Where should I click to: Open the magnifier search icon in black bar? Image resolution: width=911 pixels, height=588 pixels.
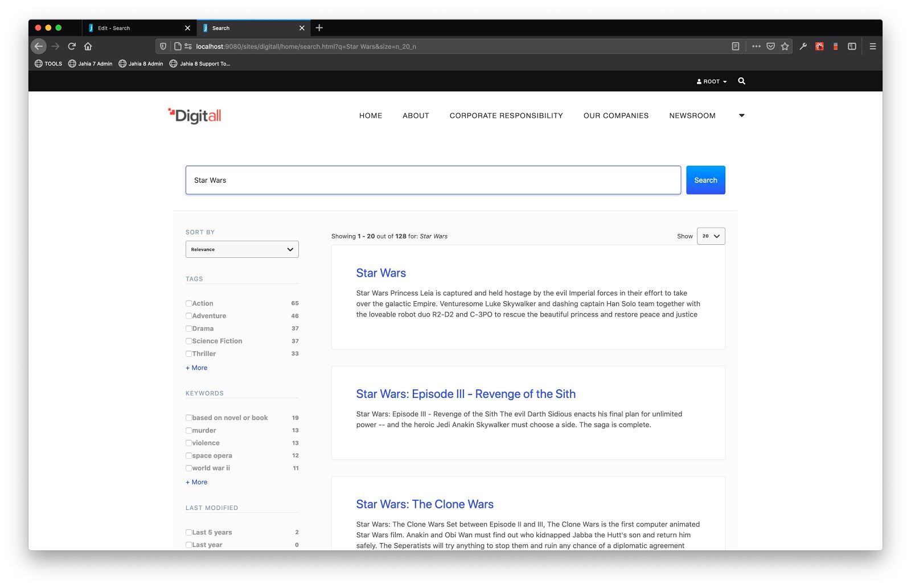tap(741, 81)
